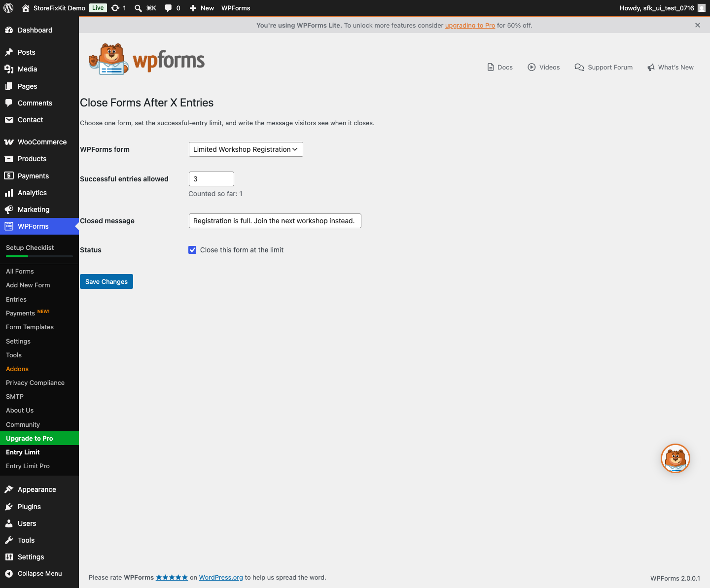Open user avatar in admin bar
This screenshot has height=588, width=710.
(x=702, y=8)
